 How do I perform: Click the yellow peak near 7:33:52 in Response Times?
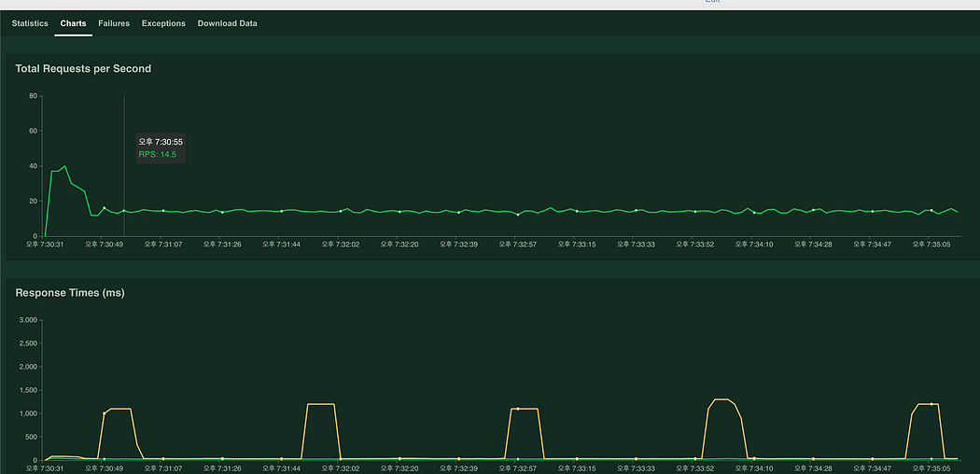721,399
